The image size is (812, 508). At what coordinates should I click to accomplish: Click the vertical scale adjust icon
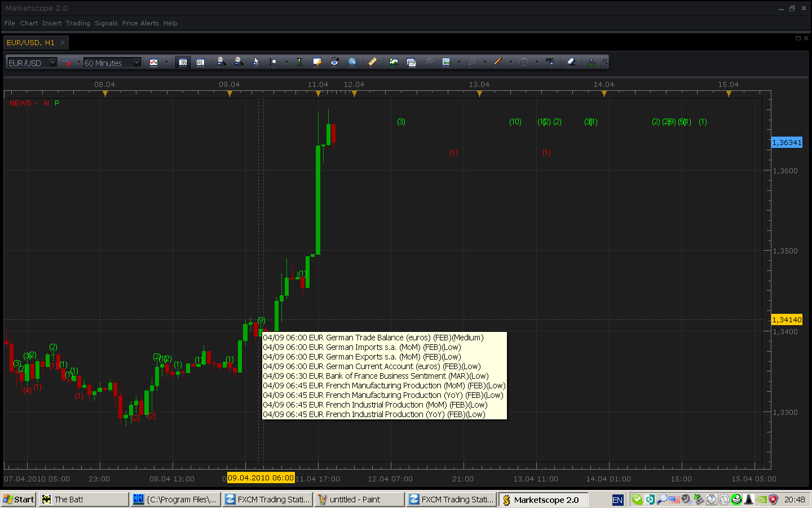pos(299,62)
